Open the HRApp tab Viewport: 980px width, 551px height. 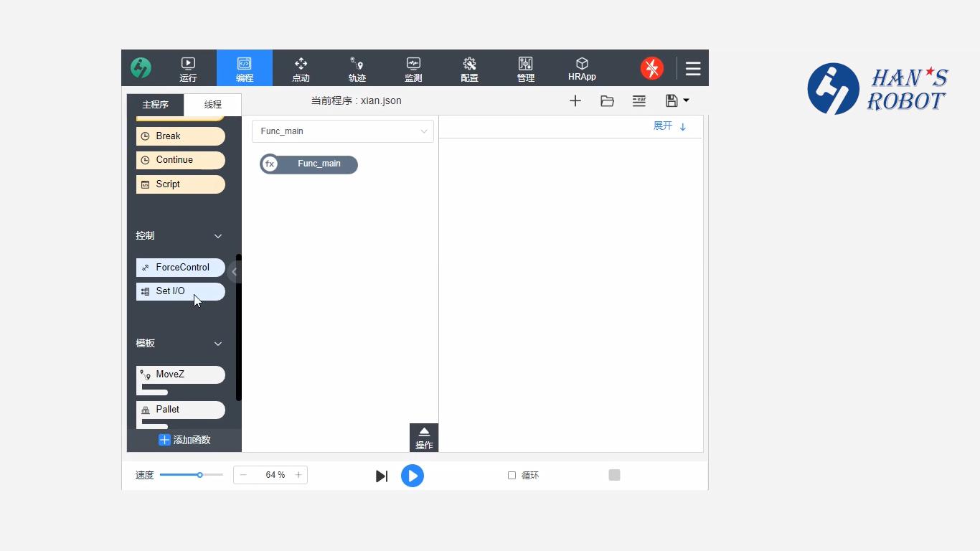tap(582, 69)
